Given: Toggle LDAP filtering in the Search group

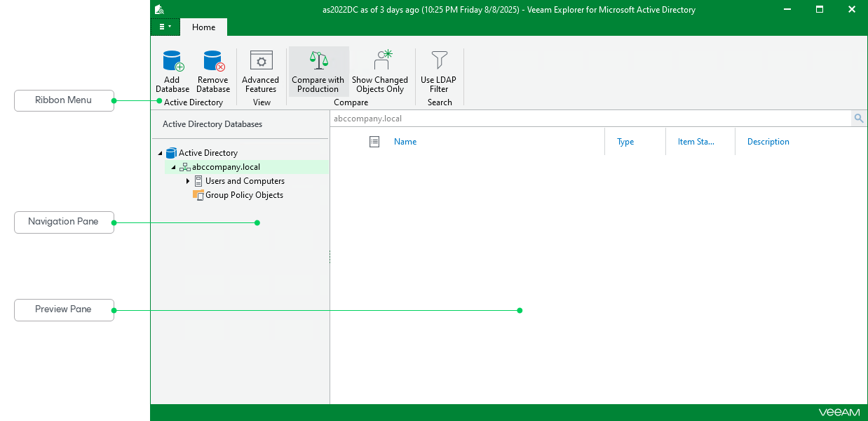Looking at the screenshot, I should (x=438, y=70).
